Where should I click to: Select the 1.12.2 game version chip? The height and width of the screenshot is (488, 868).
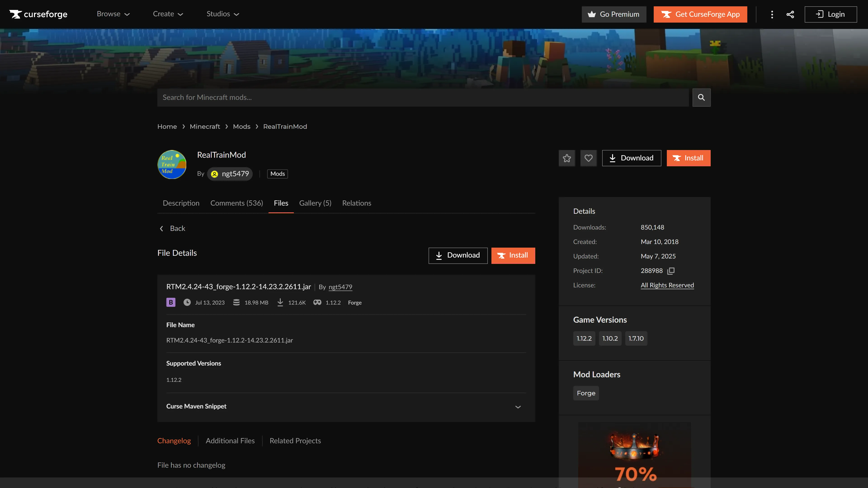(x=584, y=338)
